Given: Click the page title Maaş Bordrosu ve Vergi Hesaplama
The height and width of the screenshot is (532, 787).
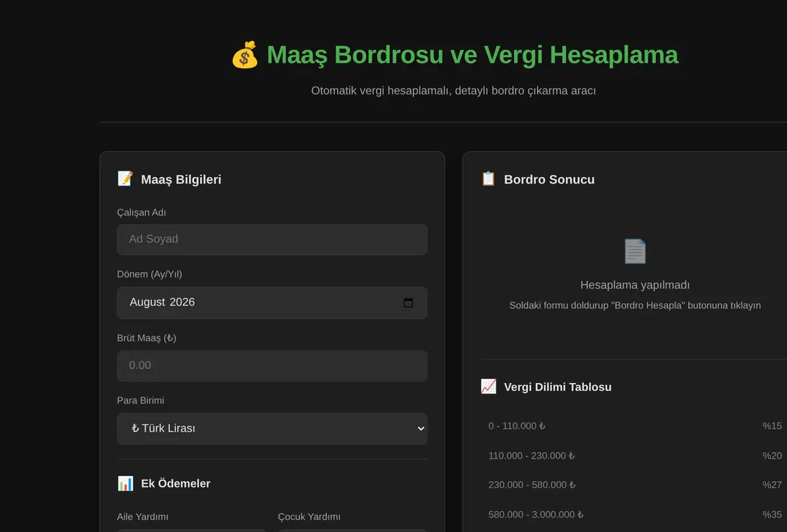Looking at the screenshot, I should click(472, 55).
